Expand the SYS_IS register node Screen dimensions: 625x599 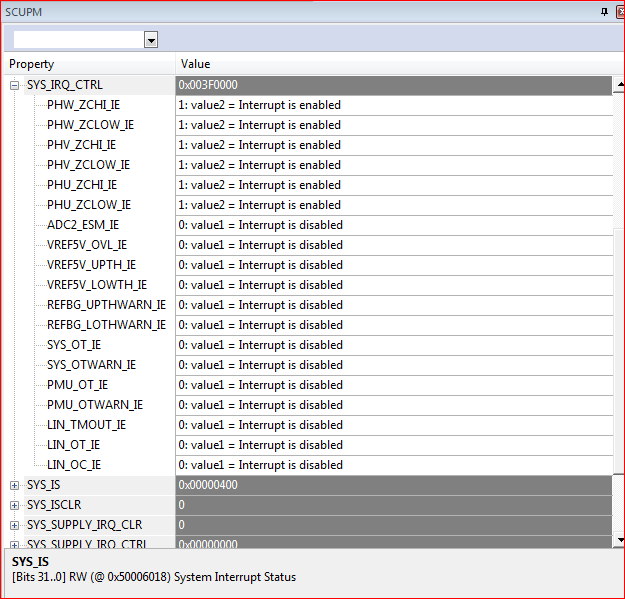click(14, 485)
